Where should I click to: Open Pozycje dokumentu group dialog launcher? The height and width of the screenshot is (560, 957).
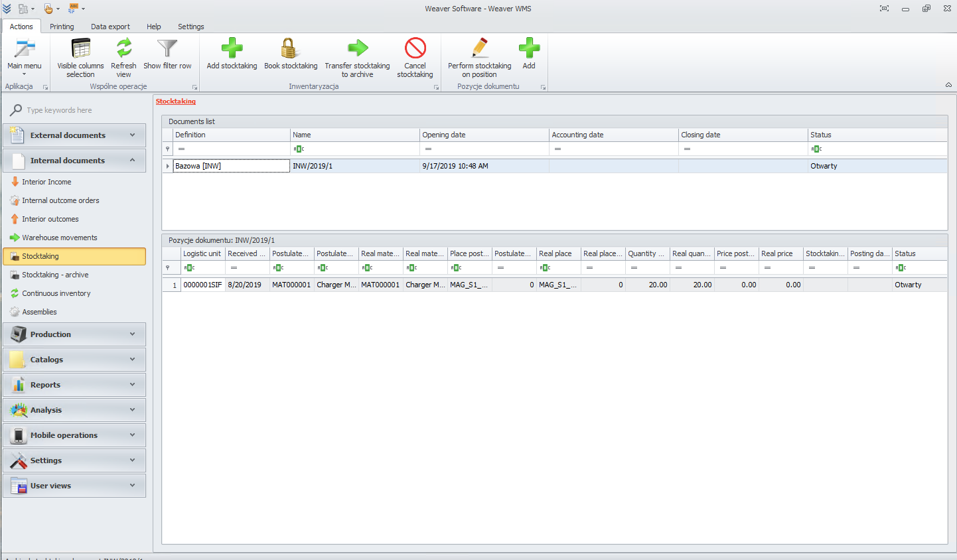[x=543, y=88]
